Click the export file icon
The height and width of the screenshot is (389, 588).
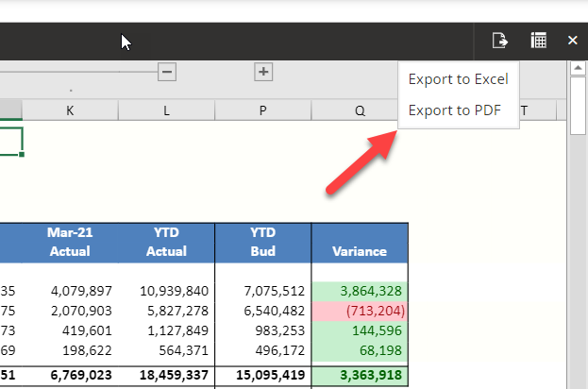(x=500, y=40)
